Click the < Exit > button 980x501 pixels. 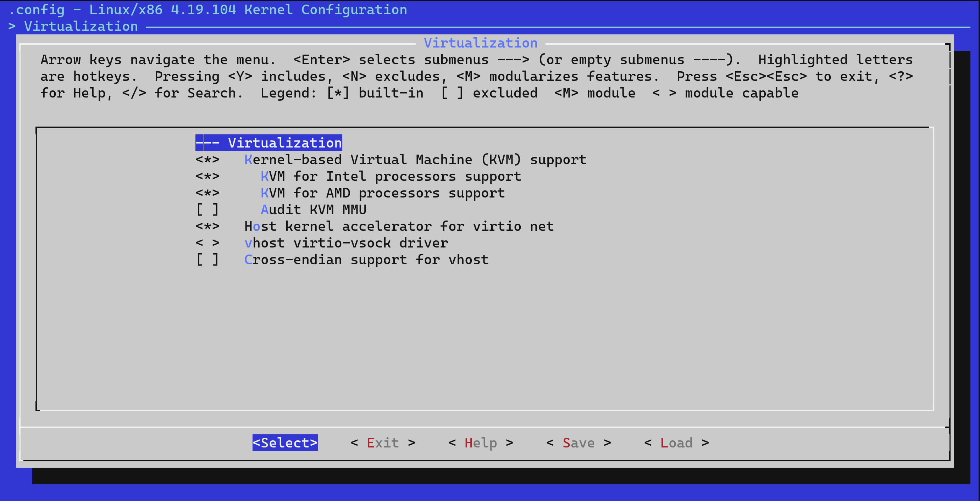(x=383, y=443)
